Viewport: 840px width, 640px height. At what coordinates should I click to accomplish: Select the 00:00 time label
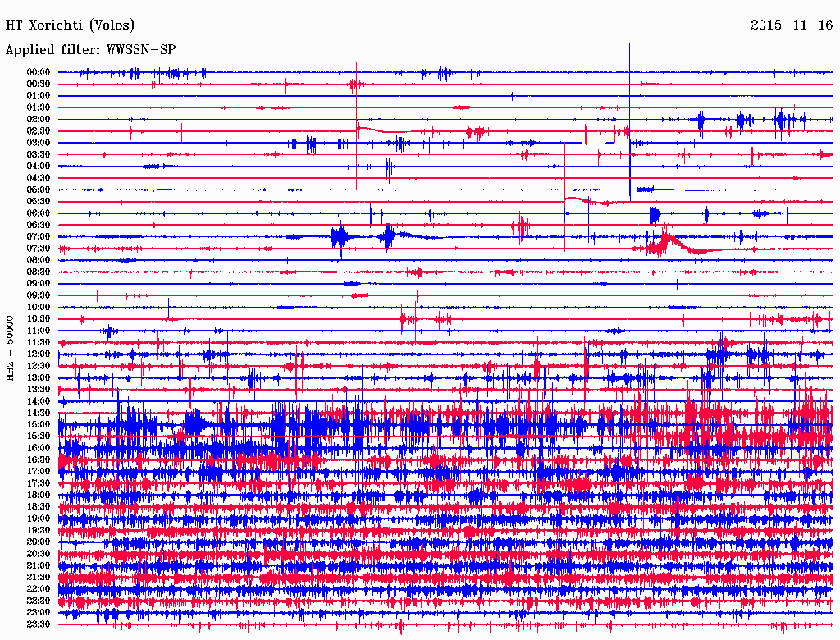(39, 72)
